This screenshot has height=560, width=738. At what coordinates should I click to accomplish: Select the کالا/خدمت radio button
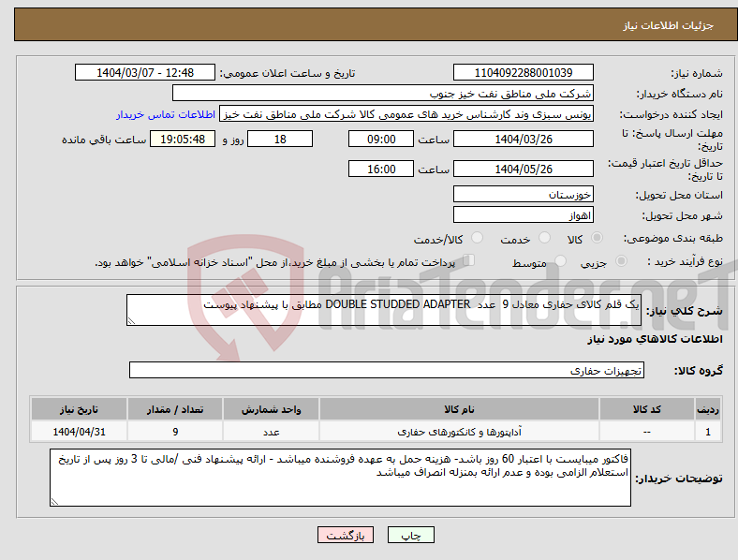point(478,238)
